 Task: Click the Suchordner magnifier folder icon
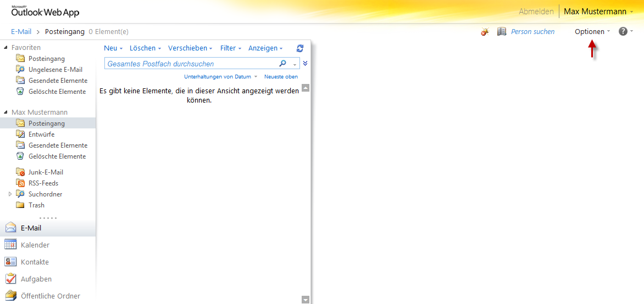(x=20, y=194)
